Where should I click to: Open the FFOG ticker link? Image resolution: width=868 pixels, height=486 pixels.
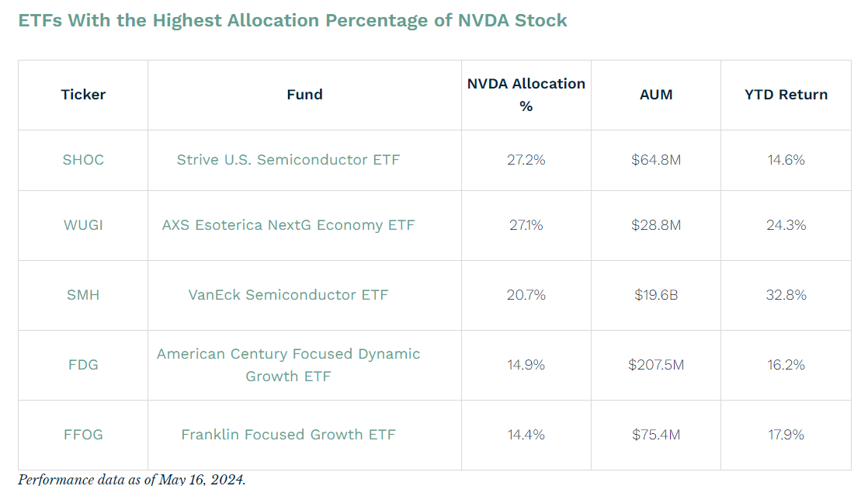point(83,435)
